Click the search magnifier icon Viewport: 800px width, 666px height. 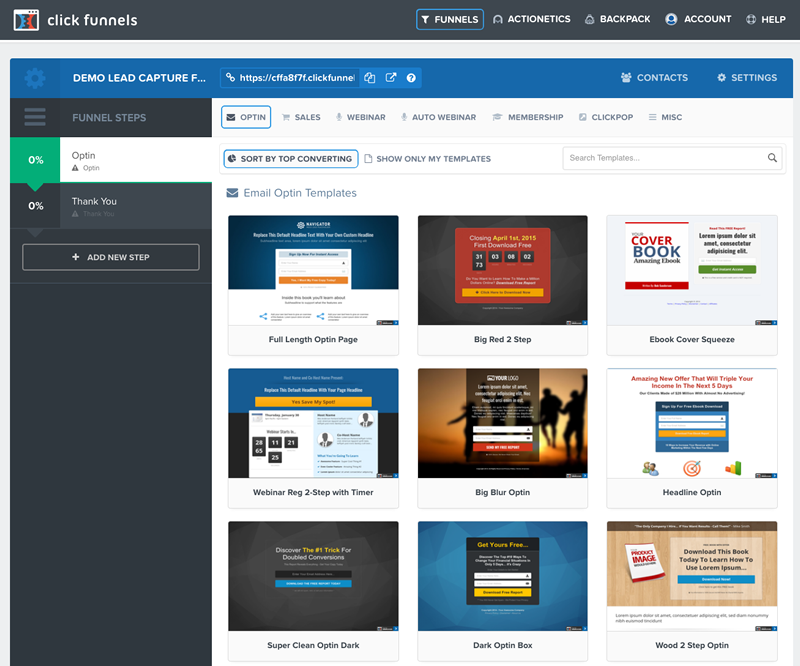(x=772, y=158)
